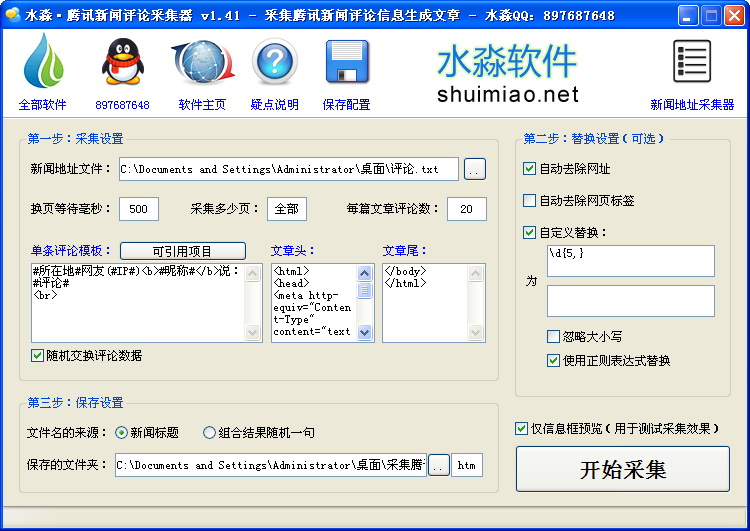Click 文章头 scrollbar up arrow
The width and height of the screenshot is (750, 531).
(364, 273)
